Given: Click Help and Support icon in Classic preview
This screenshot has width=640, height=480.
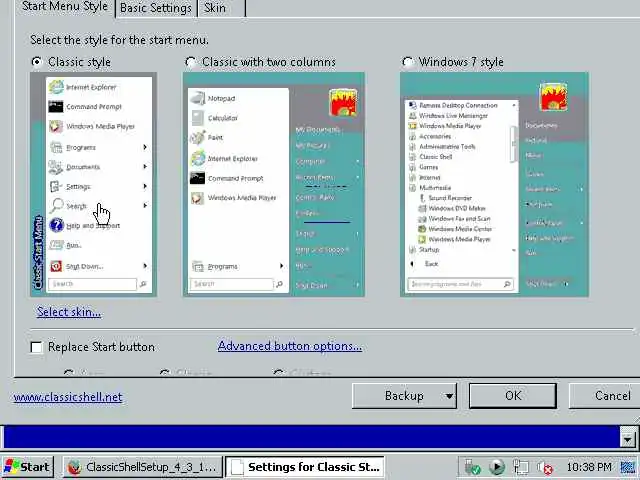Looking at the screenshot, I should pos(56,225).
